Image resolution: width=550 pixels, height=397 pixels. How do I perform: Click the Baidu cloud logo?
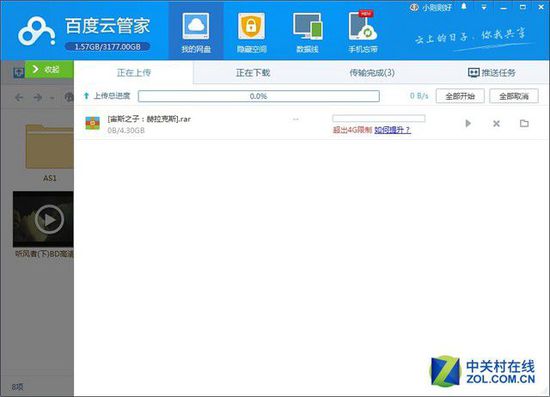pyautogui.click(x=36, y=32)
